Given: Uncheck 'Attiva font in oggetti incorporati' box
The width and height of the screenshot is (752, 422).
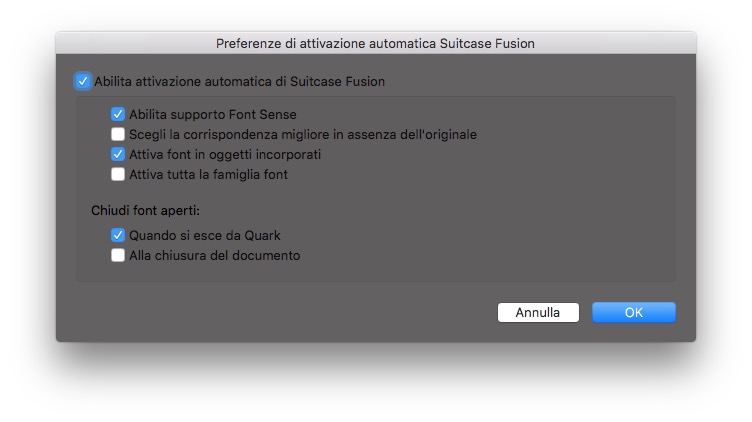Looking at the screenshot, I should [x=118, y=155].
